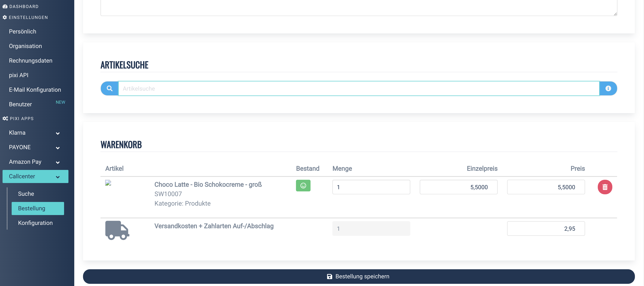Click the Artikel column header
The image size is (644, 286).
pyautogui.click(x=114, y=169)
